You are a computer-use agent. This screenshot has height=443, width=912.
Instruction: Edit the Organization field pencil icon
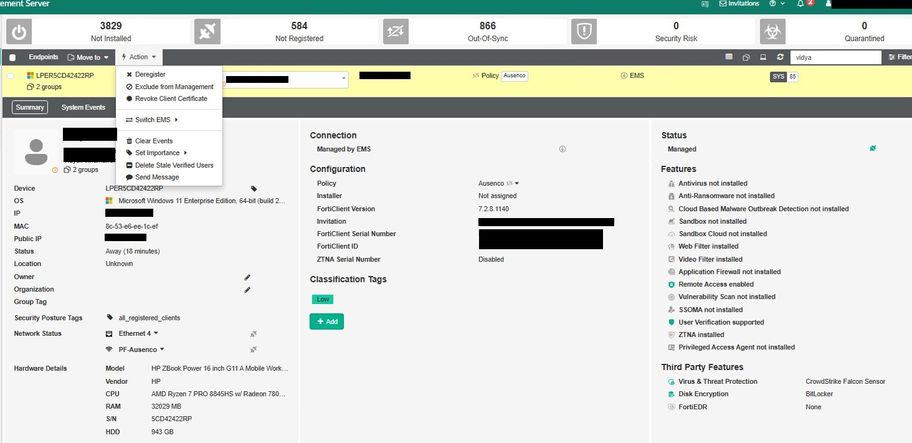[x=247, y=290]
